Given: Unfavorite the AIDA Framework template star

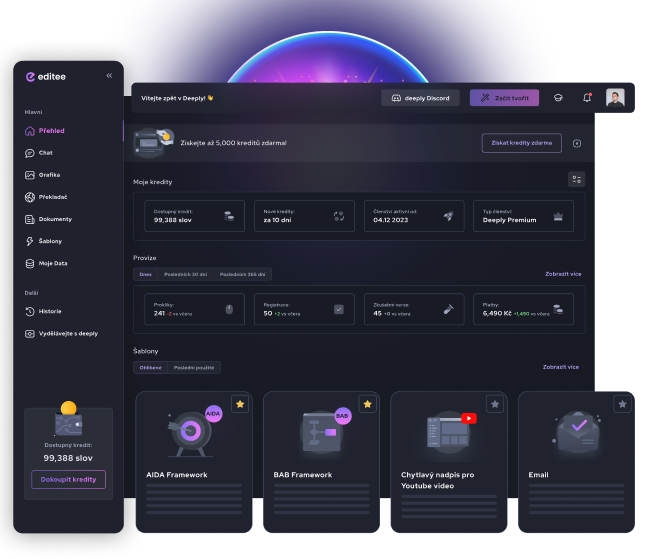Looking at the screenshot, I should 240,404.
